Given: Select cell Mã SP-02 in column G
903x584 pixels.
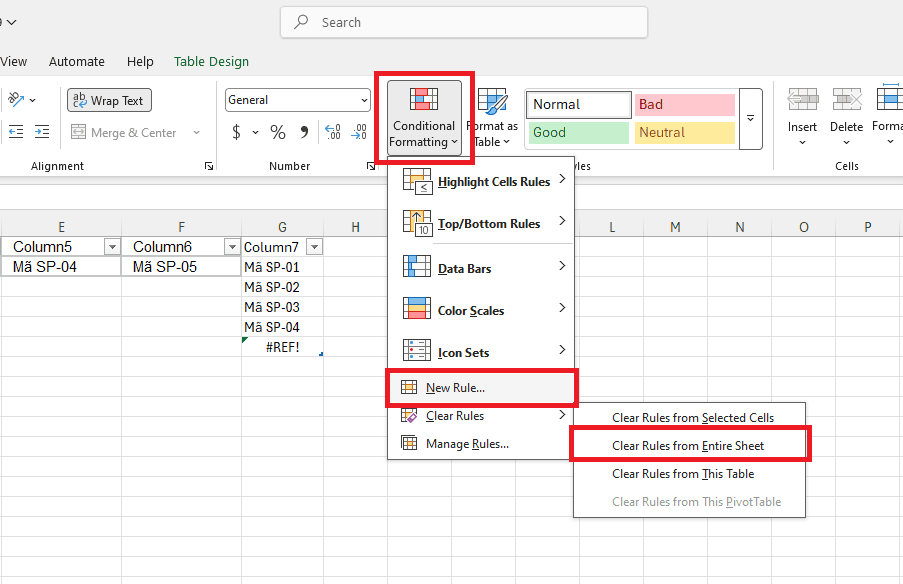Looking at the screenshot, I should (x=282, y=287).
